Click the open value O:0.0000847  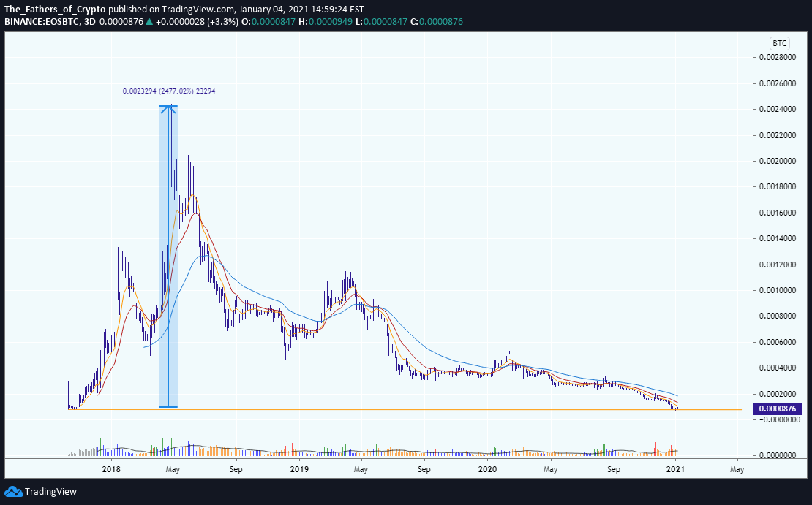[268, 22]
